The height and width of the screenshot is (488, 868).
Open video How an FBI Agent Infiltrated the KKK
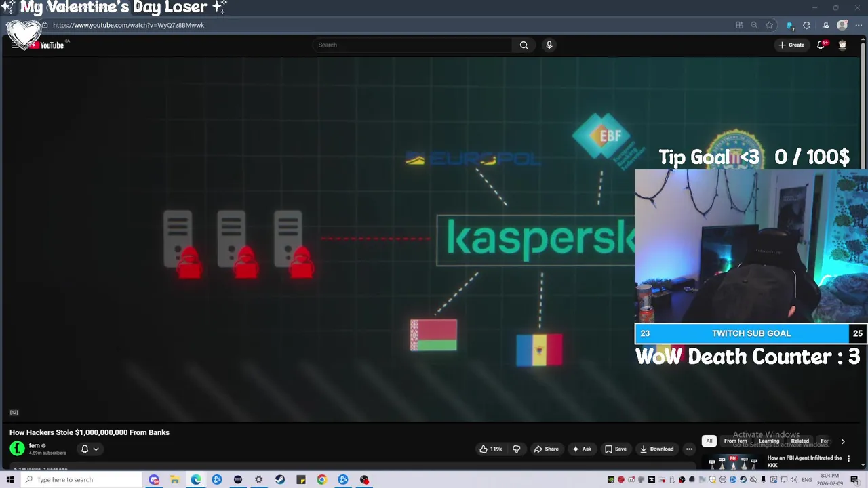(804, 461)
